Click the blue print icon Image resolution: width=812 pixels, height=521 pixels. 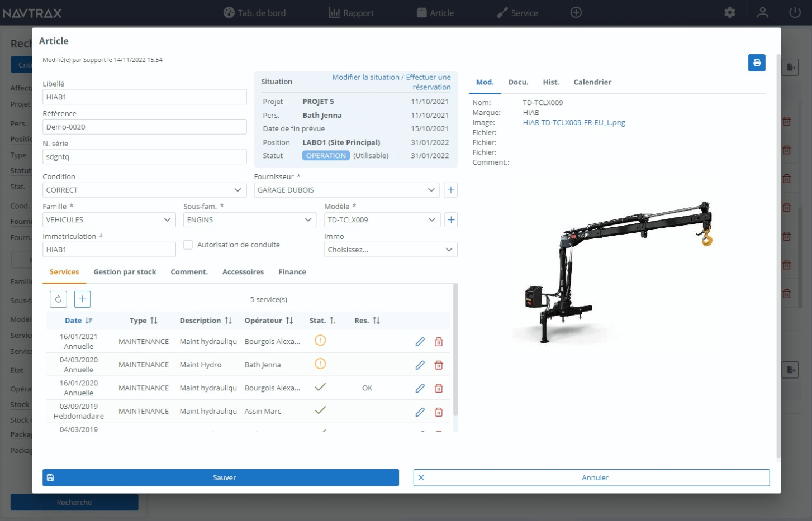(x=757, y=63)
